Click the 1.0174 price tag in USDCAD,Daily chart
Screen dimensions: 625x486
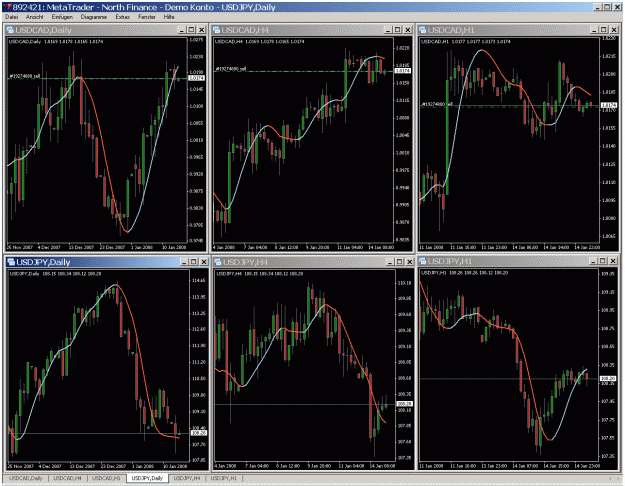(196, 78)
